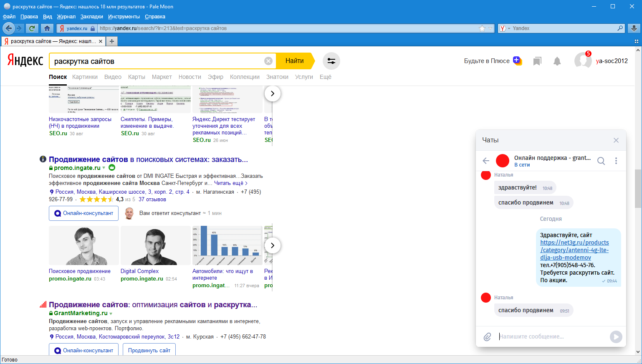
Task: Open the Правка menu
Action: coord(29,17)
